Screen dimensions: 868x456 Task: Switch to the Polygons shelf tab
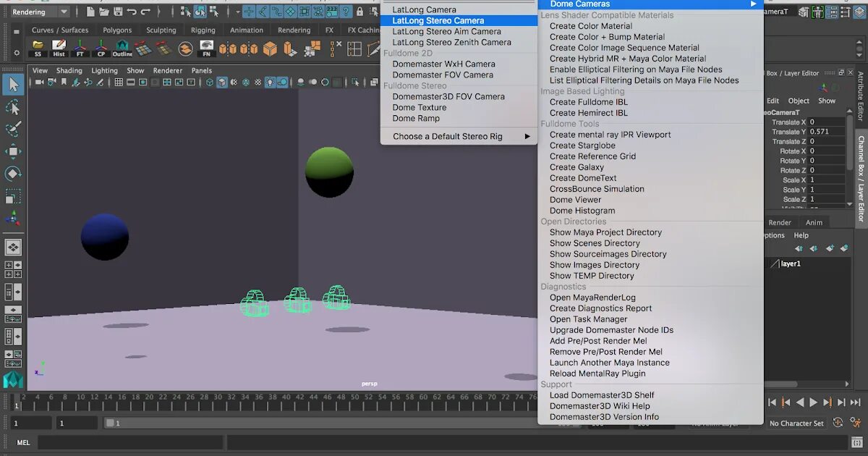click(117, 30)
